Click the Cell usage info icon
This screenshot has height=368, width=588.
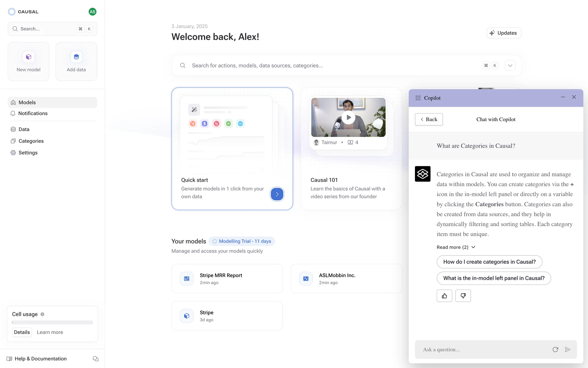(x=43, y=314)
